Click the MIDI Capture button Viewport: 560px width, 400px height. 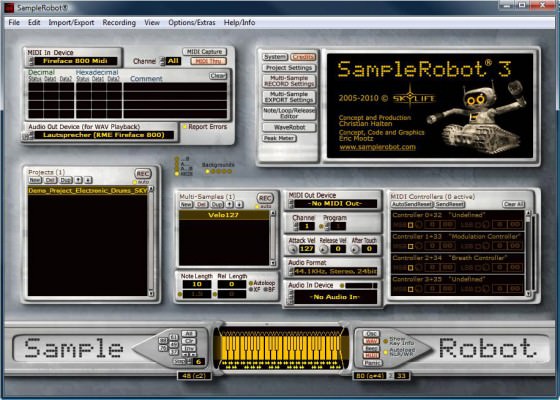(205, 52)
